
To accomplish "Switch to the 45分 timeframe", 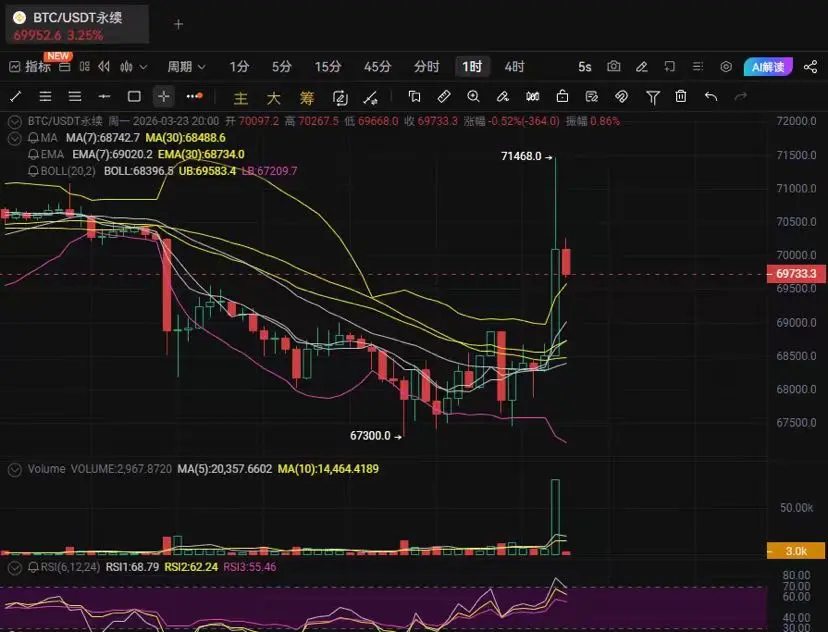I will (x=377, y=67).
